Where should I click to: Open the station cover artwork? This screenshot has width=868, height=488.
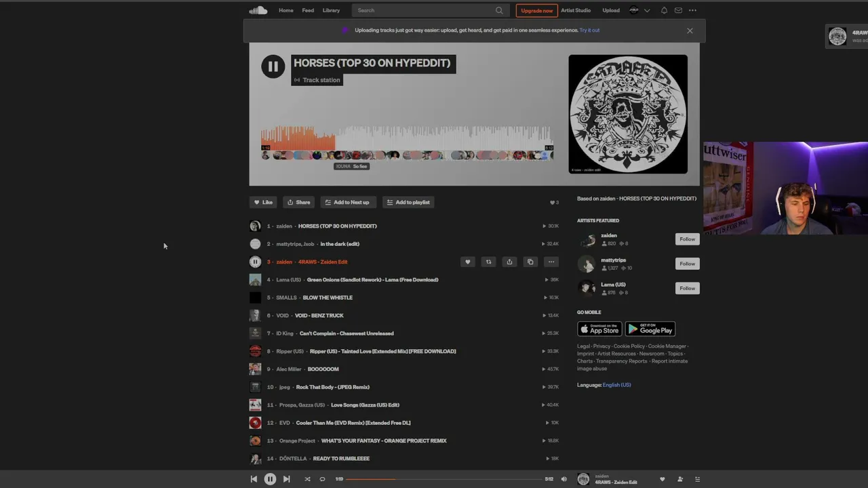coord(628,114)
